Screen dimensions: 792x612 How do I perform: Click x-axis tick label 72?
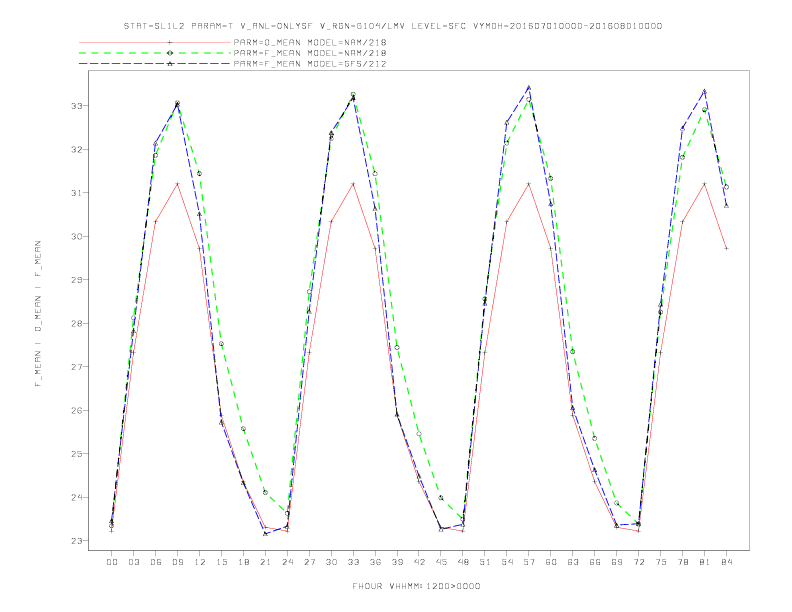point(639,562)
